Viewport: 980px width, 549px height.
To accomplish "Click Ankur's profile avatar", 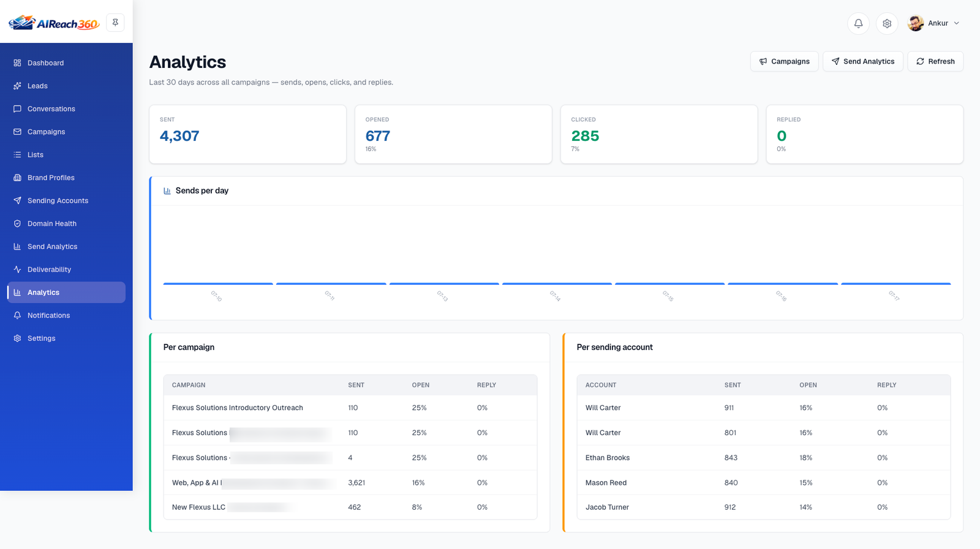I will point(916,23).
